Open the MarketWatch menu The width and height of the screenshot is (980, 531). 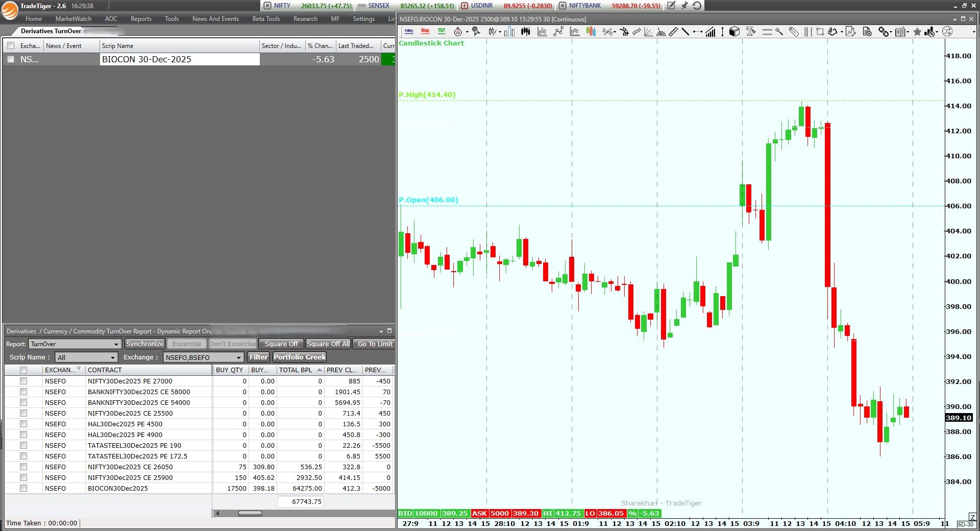point(73,19)
